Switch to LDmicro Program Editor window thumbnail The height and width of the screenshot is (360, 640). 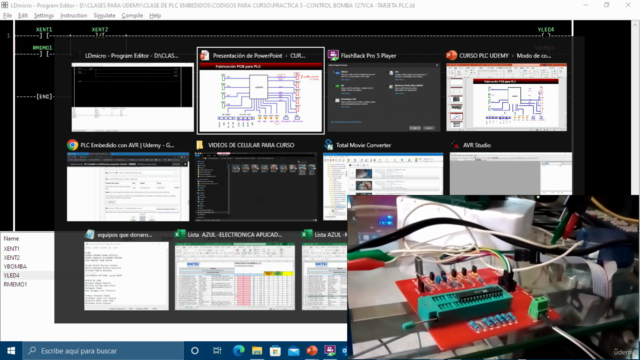132,97
